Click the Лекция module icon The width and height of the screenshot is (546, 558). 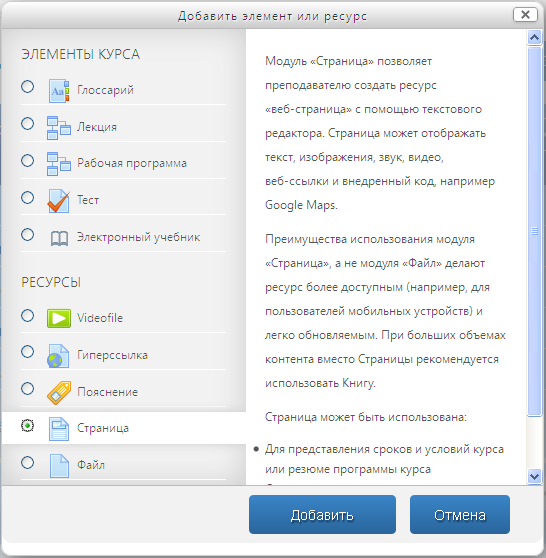coord(59,127)
